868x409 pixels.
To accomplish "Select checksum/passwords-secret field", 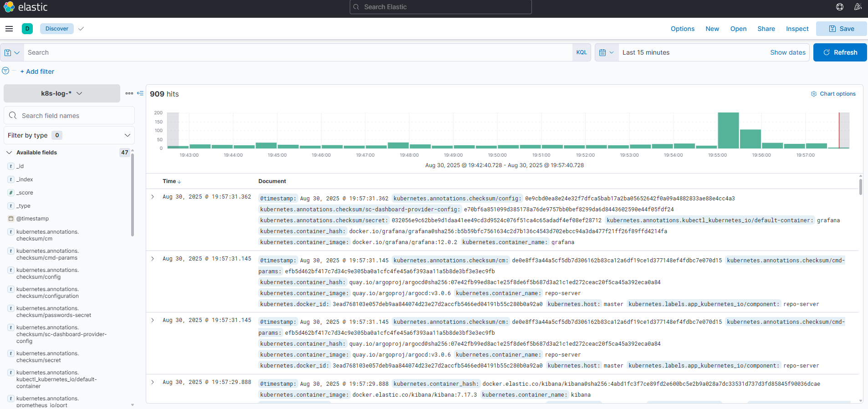I will [x=54, y=312].
